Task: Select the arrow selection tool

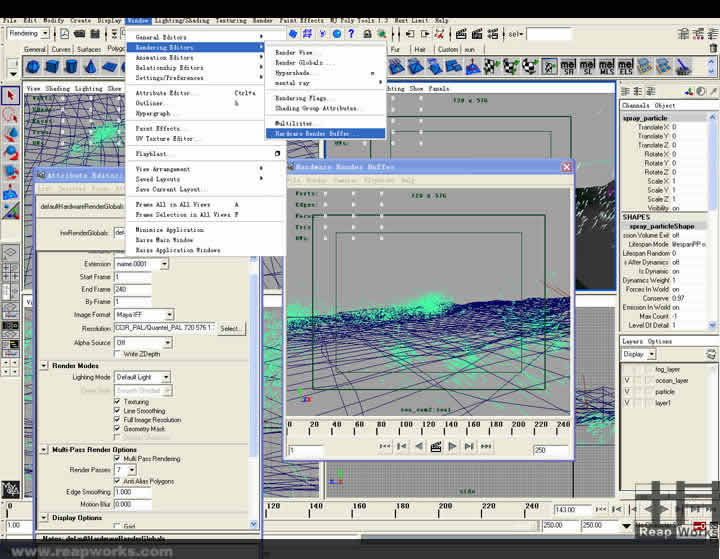Action: point(10,96)
